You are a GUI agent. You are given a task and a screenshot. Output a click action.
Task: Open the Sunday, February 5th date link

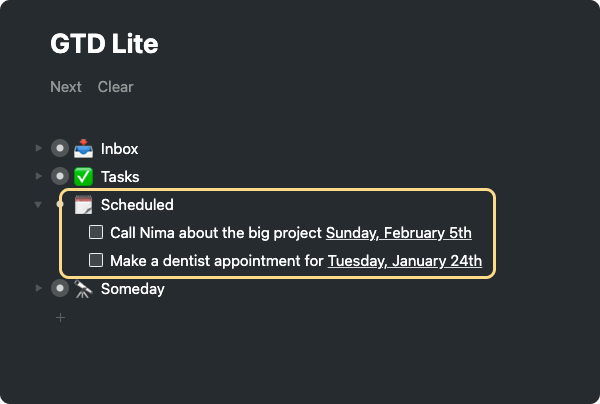click(398, 233)
